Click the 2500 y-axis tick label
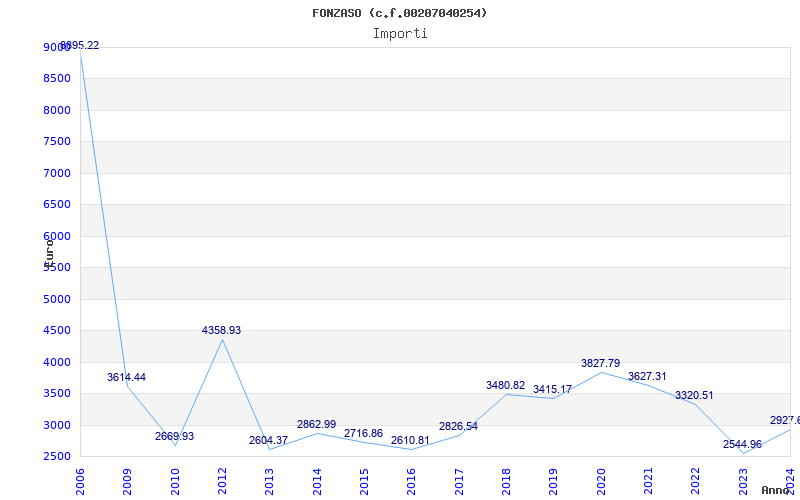The height and width of the screenshot is (500, 800). click(x=57, y=457)
